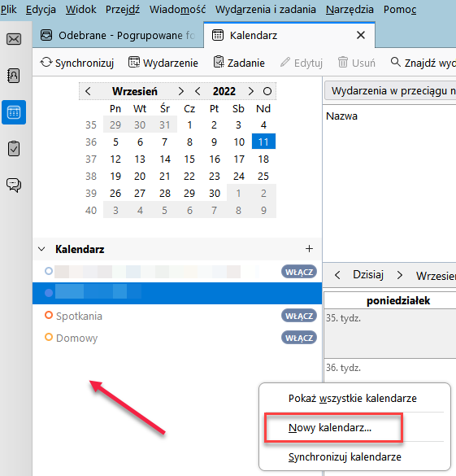Click the Dzisiaj button
Viewport: 456px width, 476px height.
[368, 275]
